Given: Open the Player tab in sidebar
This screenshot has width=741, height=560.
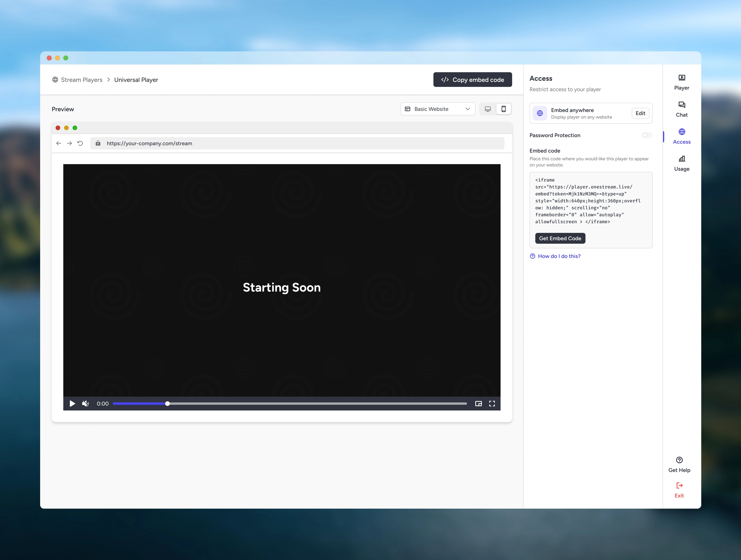Looking at the screenshot, I should pyautogui.click(x=681, y=82).
